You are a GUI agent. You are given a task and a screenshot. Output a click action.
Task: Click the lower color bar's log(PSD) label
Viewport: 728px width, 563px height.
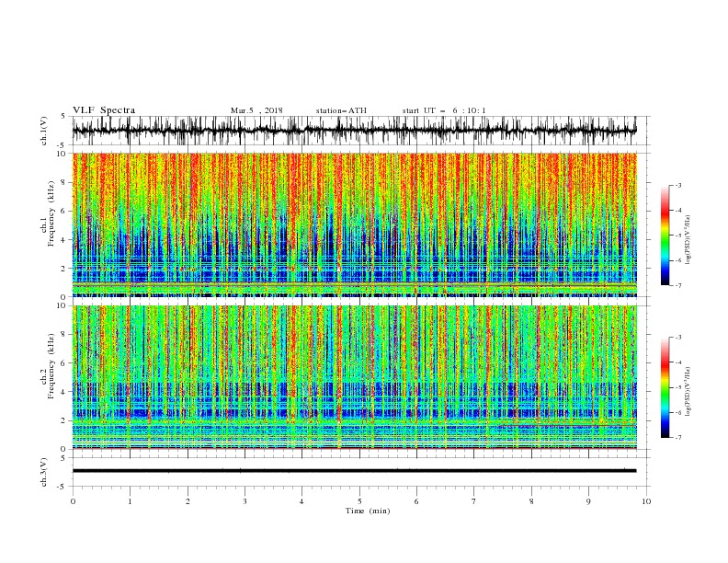(x=688, y=391)
